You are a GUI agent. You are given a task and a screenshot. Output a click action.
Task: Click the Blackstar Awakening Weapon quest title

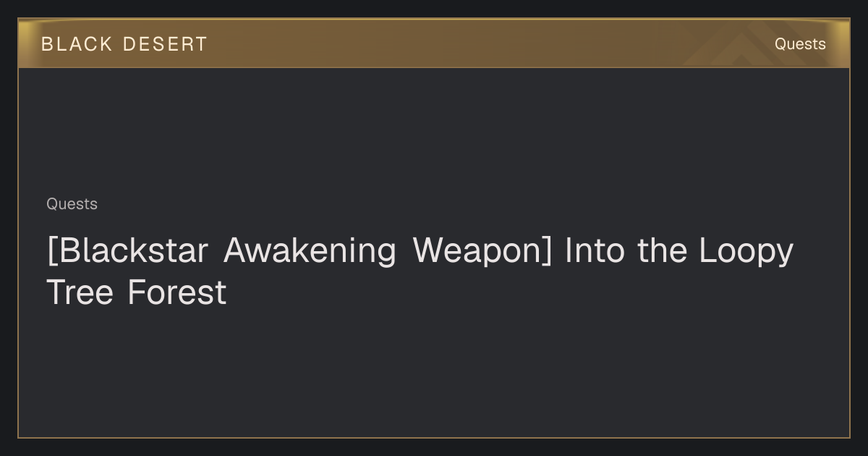tap(420, 271)
